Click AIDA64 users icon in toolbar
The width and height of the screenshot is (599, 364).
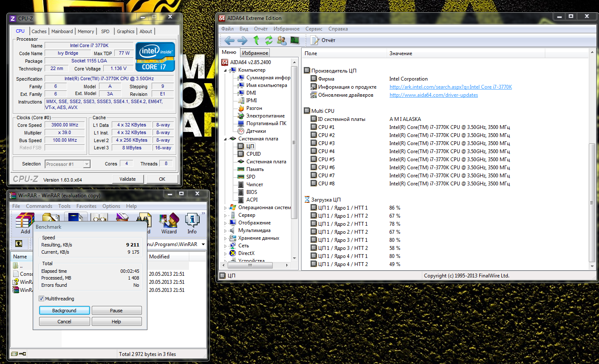pos(282,40)
